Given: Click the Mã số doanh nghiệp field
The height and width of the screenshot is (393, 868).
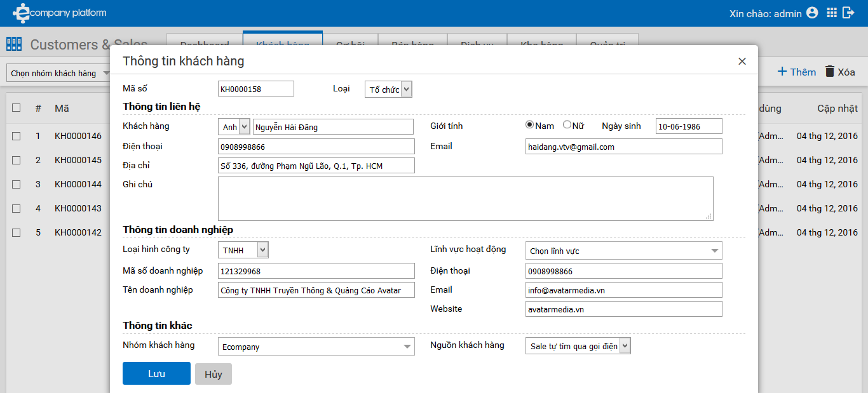Looking at the screenshot, I should (316, 271).
